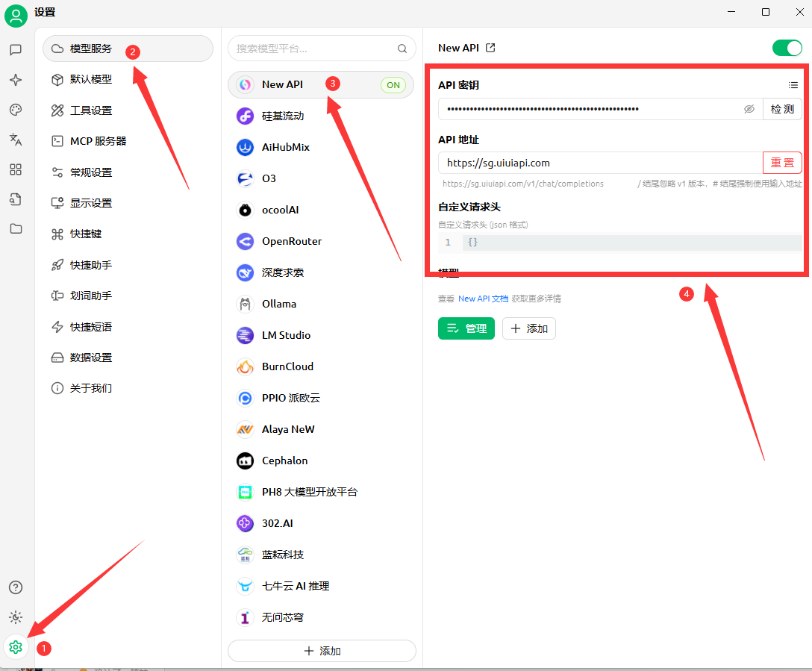Open the help question mark icon
812x671 pixels.
point(16,587)
